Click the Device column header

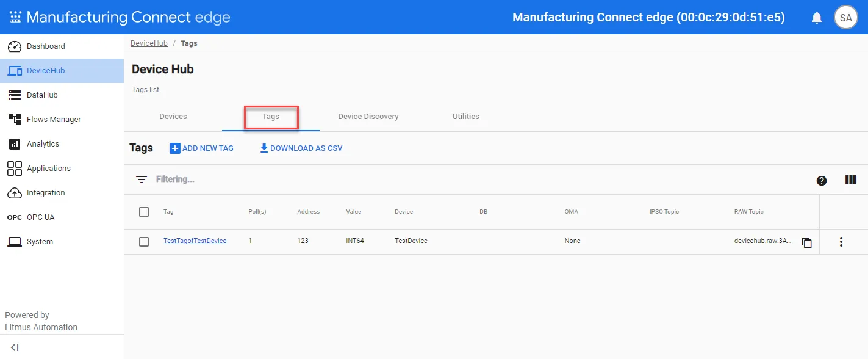point(404,212)
